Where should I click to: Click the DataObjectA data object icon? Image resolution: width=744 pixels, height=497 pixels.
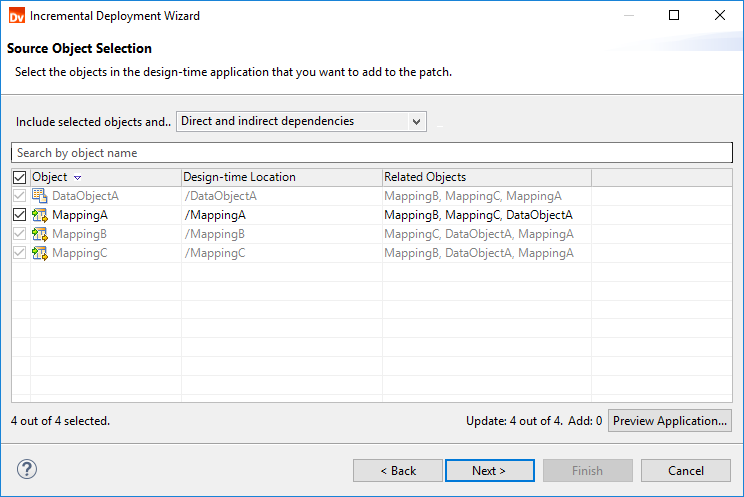pyautogui.click(x=40, y=196)
